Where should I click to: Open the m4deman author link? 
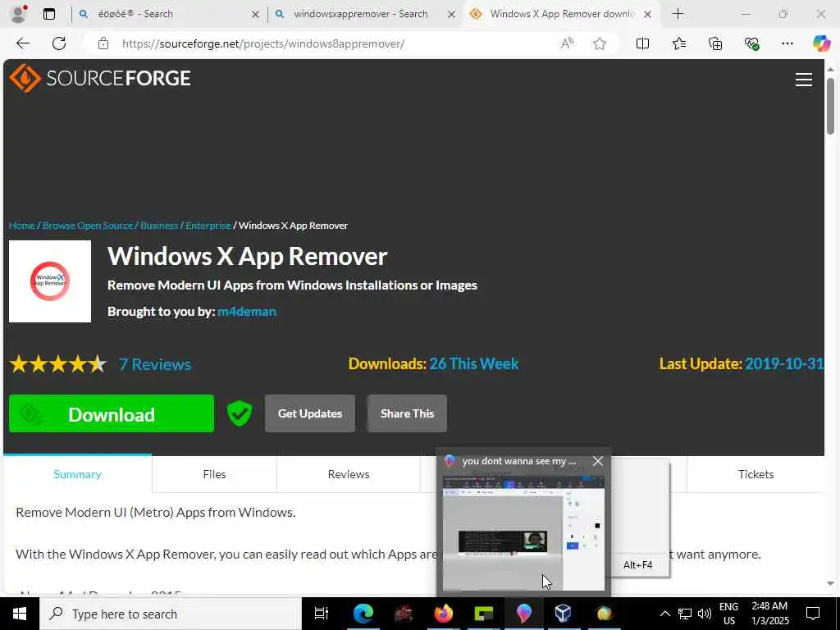tap(246, 312)
